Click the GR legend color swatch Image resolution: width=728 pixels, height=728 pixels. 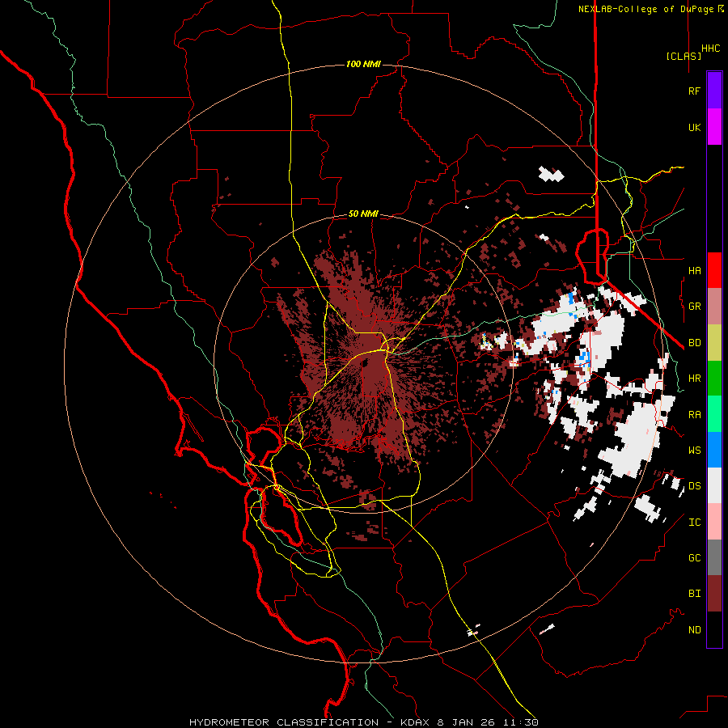714,307
